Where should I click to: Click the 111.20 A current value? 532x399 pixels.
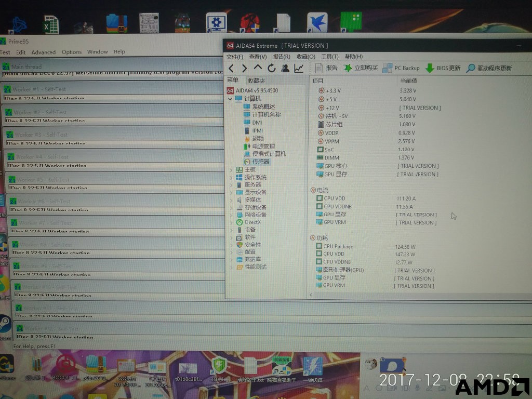(x=406, y=198)
